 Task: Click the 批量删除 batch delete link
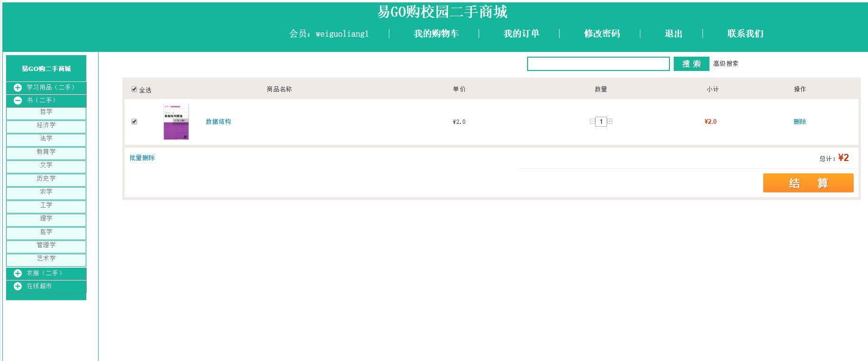pyautogui.click(x=142, y=158)
